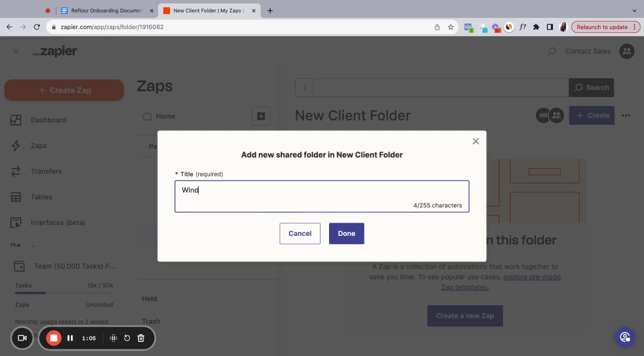This screenshot has width=644, height=356.
Task: Click the Search button
Action: 591,87
